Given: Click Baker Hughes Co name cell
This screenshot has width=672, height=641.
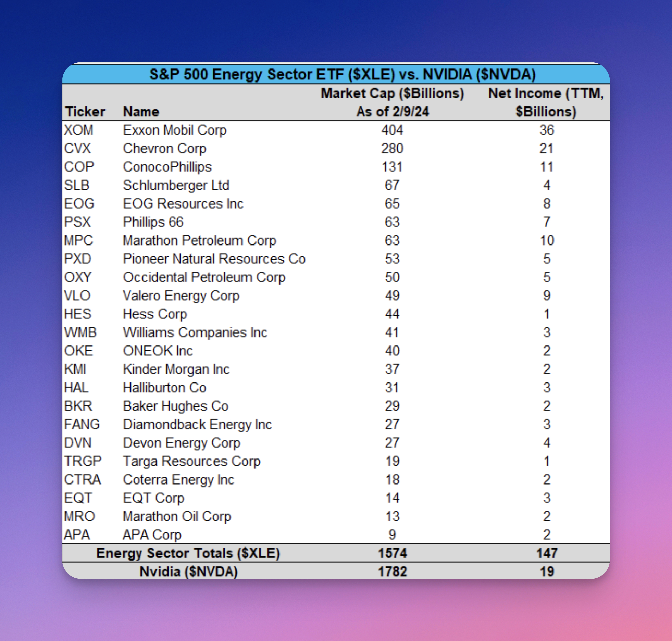Looking at the screenshot, I should click(176, 406).
